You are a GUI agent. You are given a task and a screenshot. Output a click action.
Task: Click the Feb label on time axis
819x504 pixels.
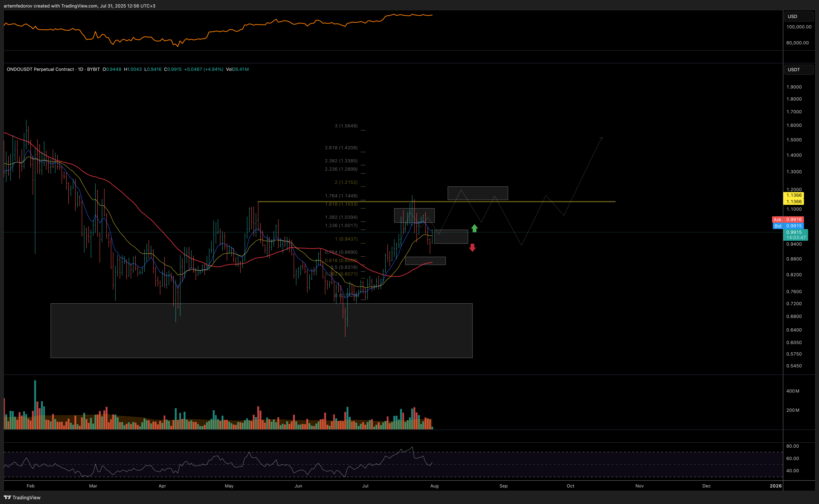coord(31,486)
